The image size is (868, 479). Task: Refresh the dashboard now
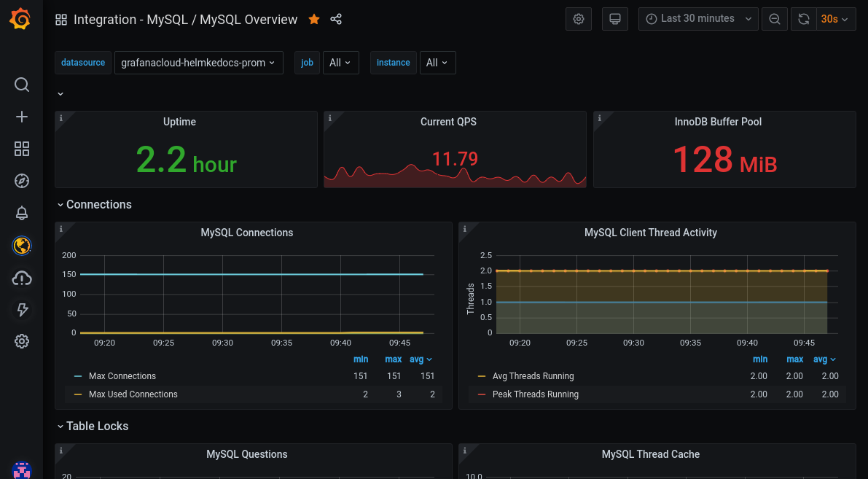pos(804,20)
